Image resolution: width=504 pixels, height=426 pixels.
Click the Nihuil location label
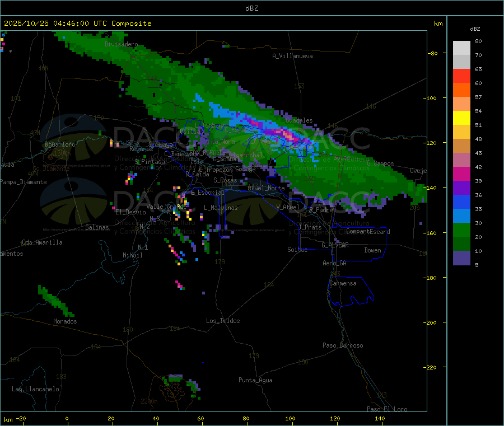133,255
